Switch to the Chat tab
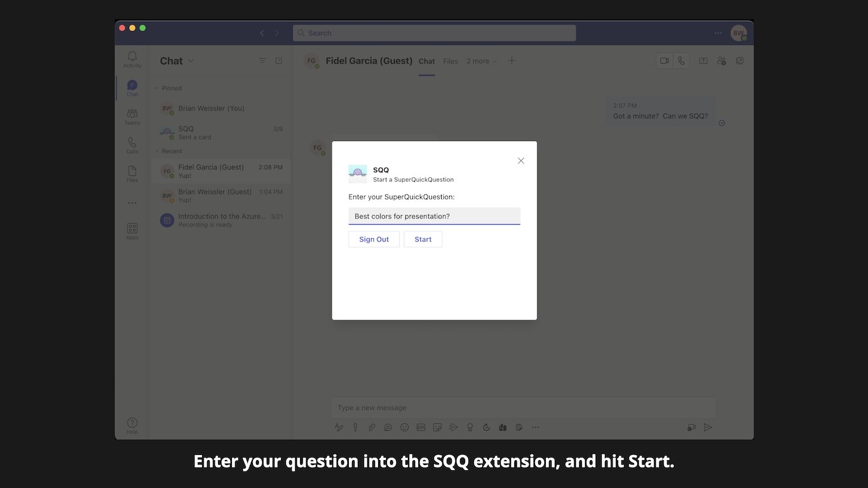This screenshot has height=488, width=868. (427, 61)
